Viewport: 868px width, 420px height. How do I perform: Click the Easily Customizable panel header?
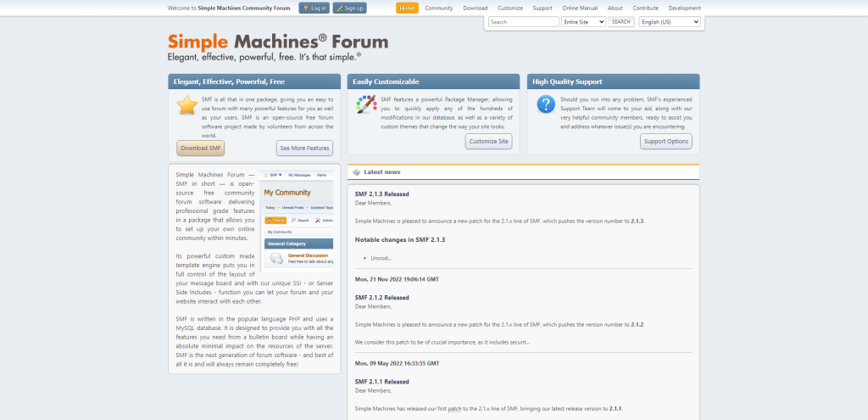(x=433, y=81)
